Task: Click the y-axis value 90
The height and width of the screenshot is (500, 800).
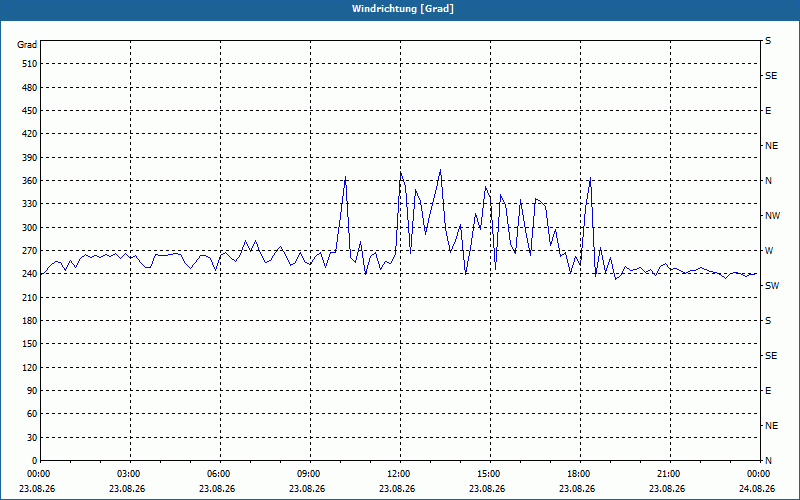Action: (32, 391)
